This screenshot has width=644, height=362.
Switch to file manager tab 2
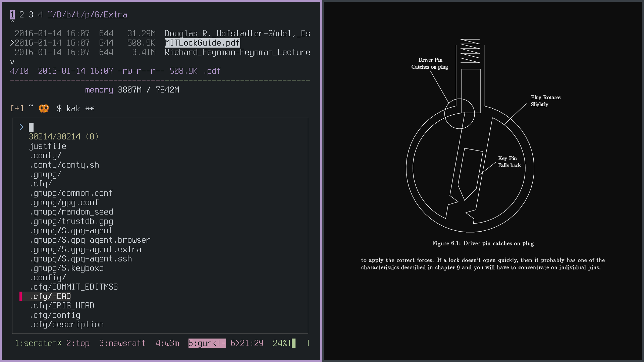[x=21, y=15]
